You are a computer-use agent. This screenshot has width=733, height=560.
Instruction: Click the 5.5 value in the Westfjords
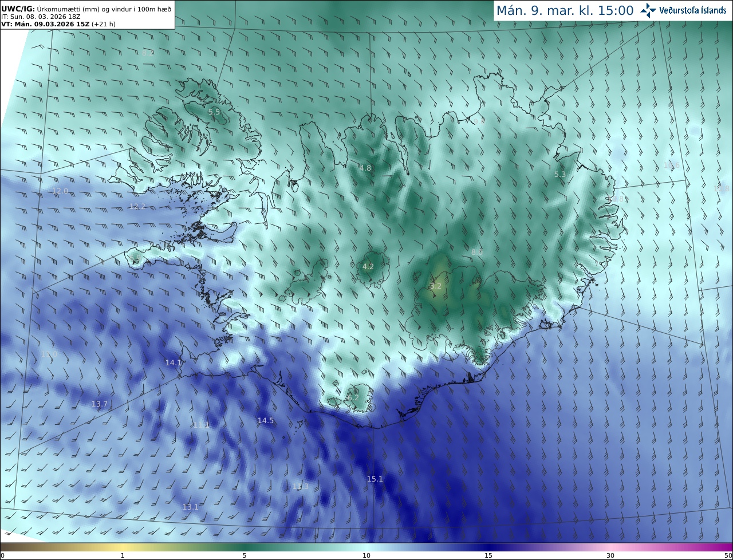point(214,112)
